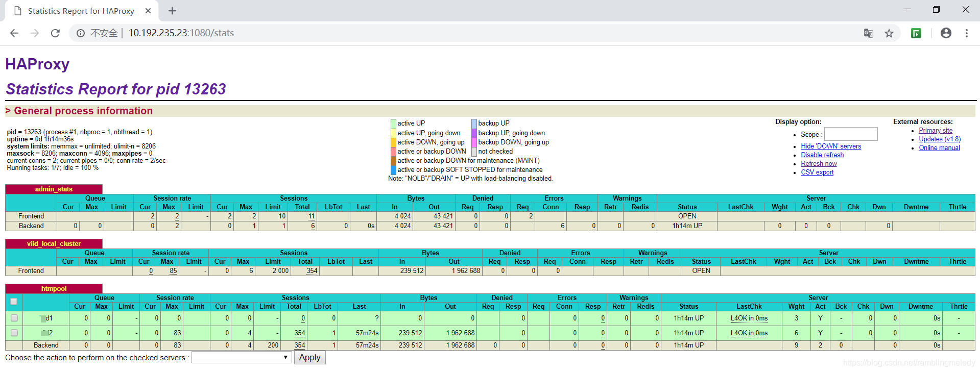Open the action dropdown for checked servers
980x372 pixels.
[x=242, y=358]
